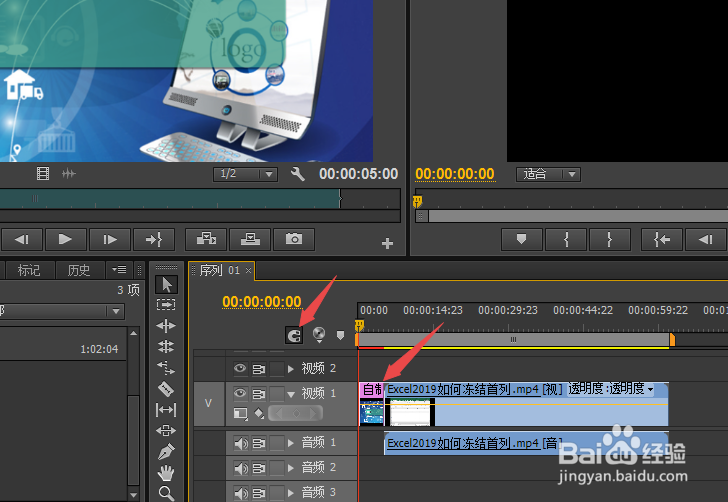Screen dimensions: 728x502
Task: Switch to the 历史 tab
Action: (x=79, y=270)
